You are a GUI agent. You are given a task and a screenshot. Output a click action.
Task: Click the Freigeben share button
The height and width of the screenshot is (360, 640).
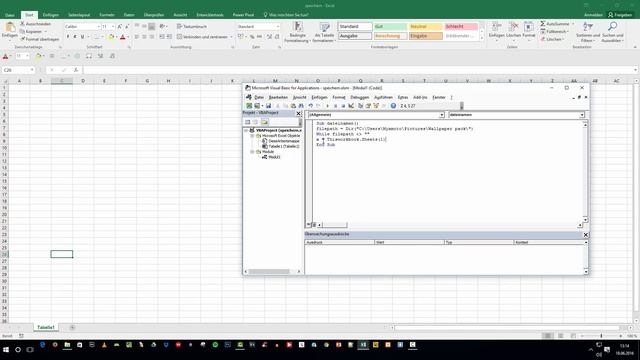(x=620, y=15)
